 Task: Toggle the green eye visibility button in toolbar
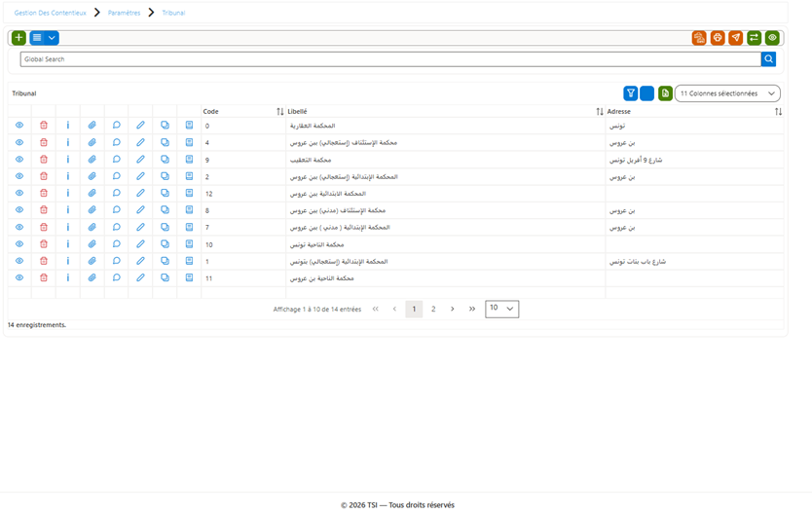[x=772, y=38]
